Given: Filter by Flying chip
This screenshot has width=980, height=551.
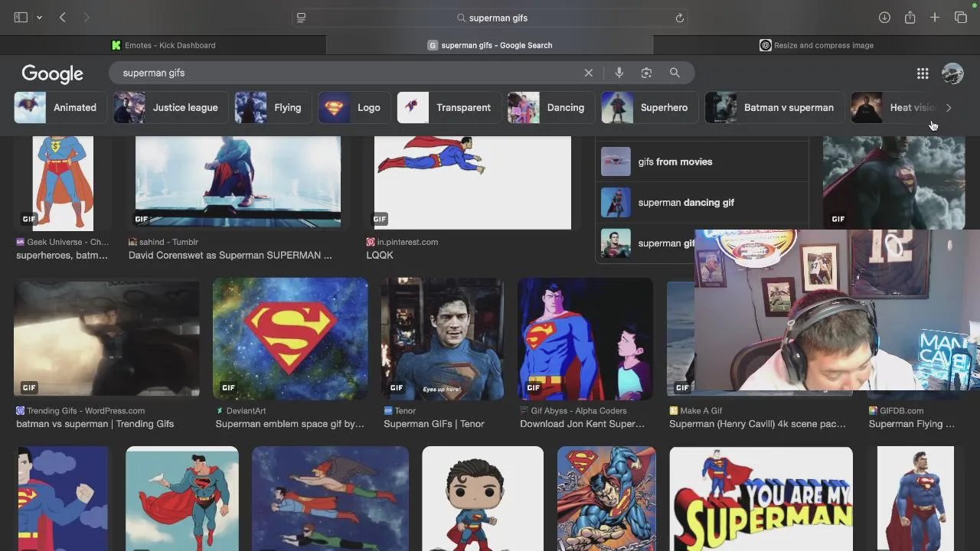Looking at the screenshot, I should [x=272, y=108].
